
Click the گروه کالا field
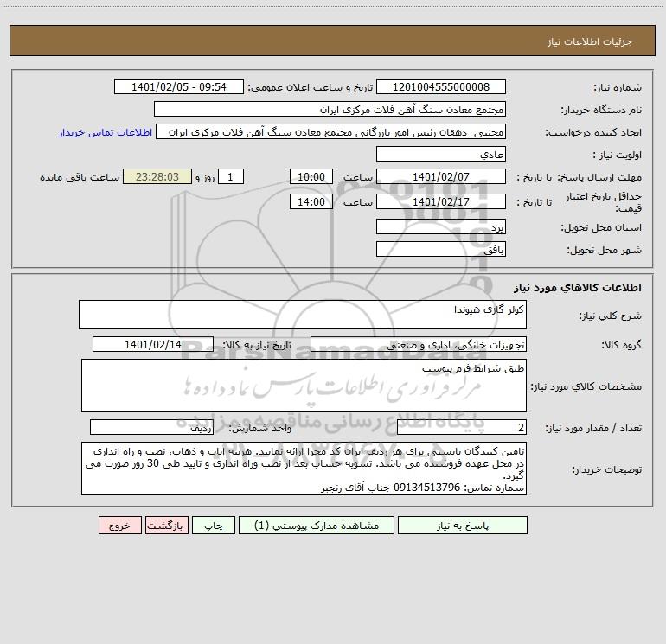[x=419, y=344]
